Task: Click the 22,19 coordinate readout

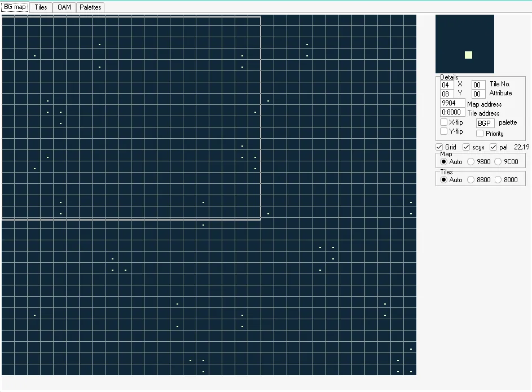Action: (x=521, y=147)
